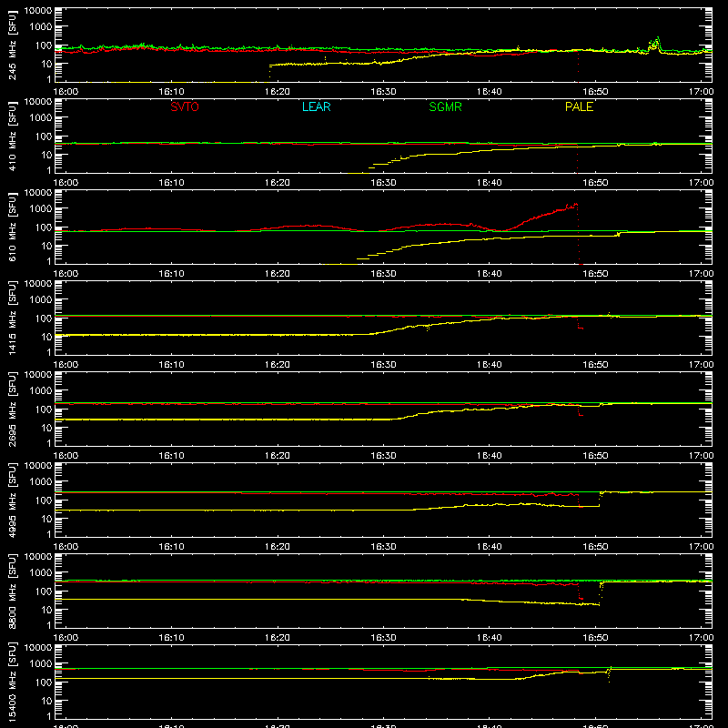The height and width of the screenshot is (728, 728).
Task: Select the 410 MHz [SFU] axis title
Action: click(x=12, y=136)
